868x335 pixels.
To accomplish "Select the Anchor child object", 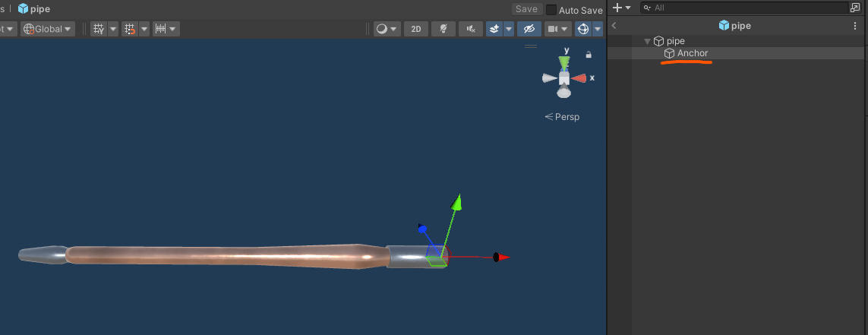I will pyautogui.click(x=687, y=53).
